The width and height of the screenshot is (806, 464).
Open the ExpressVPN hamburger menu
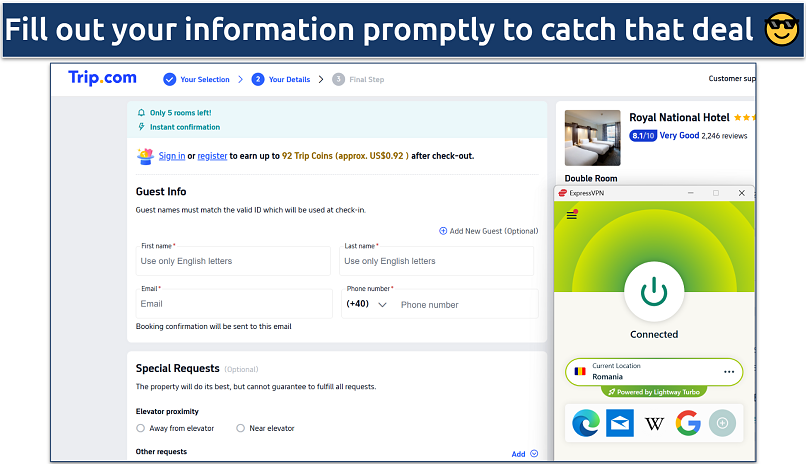572,214
